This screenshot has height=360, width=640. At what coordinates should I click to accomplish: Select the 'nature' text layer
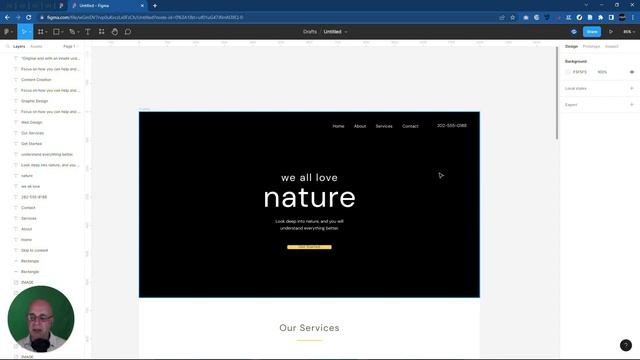pos(27,176)
